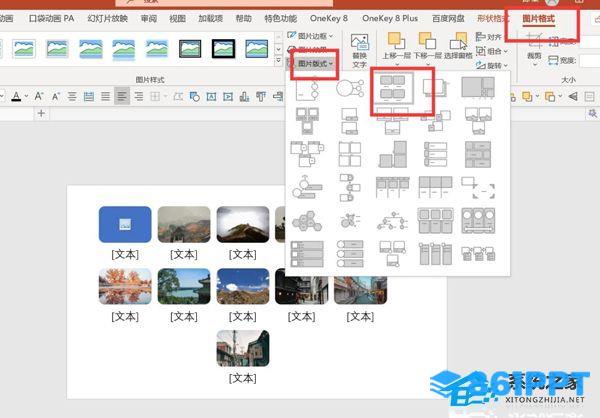
Task: Toggle the align right button
Action: (139, 96)
